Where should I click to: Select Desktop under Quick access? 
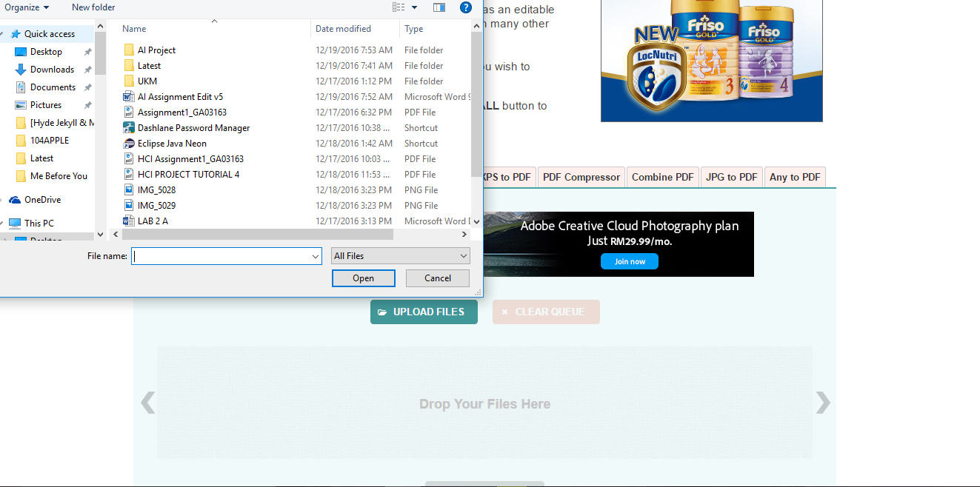[x=46, y=52]
